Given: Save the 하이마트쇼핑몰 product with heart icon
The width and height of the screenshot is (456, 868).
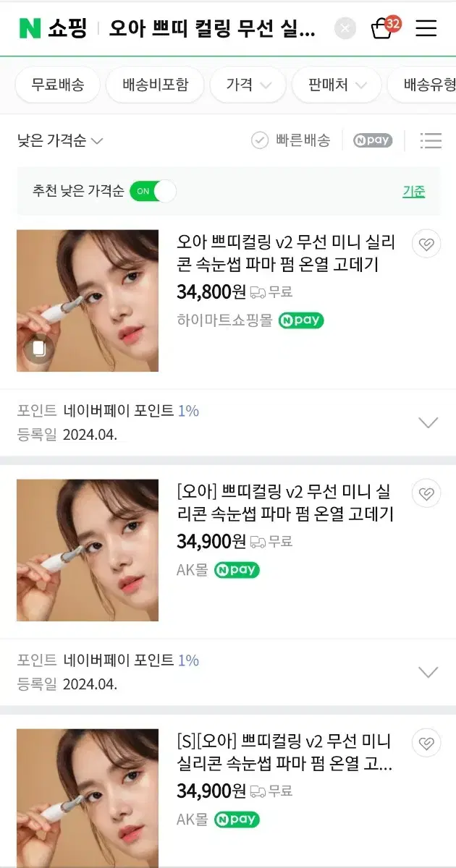Looking at the screenshot, I should click(426, 244).
